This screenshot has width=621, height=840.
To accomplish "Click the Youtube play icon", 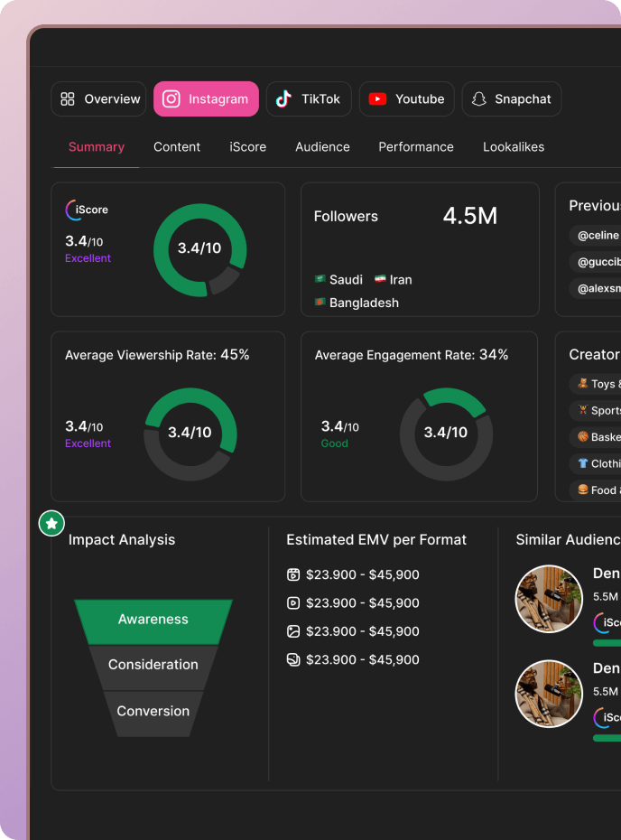I will point(377,99).
